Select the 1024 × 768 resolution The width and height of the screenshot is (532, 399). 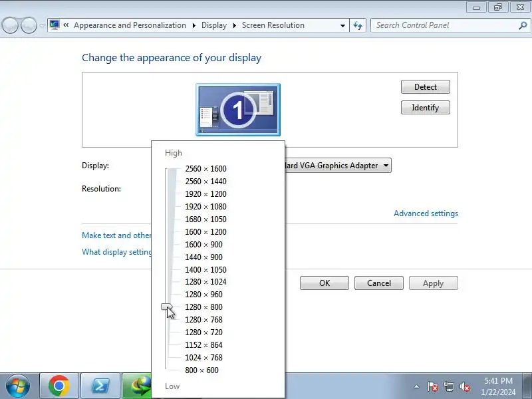click(x=203, y=358)
